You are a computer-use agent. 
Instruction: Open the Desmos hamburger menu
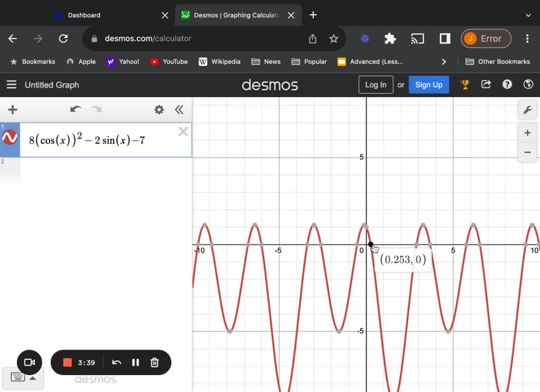tap(11, 85)
